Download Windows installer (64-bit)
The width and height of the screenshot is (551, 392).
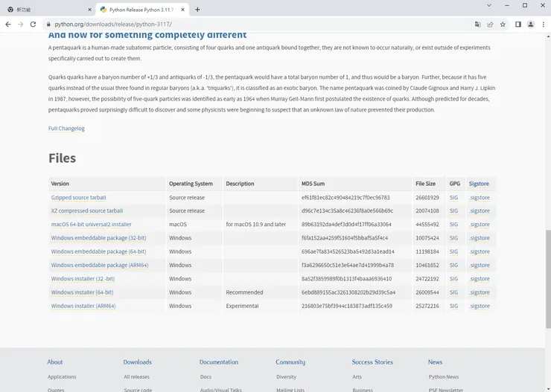tap(82, 292)
